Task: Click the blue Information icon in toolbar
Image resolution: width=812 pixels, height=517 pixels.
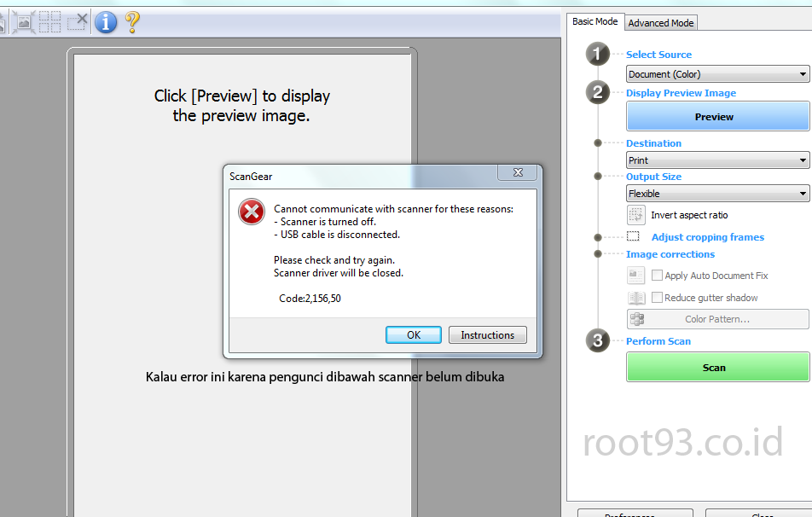Action: coord(106,22)
